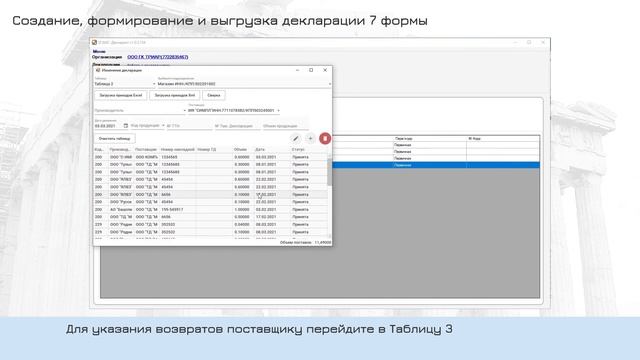
Task: Click 'Очистить таблицу' button
Action: [x=115, y=139]
